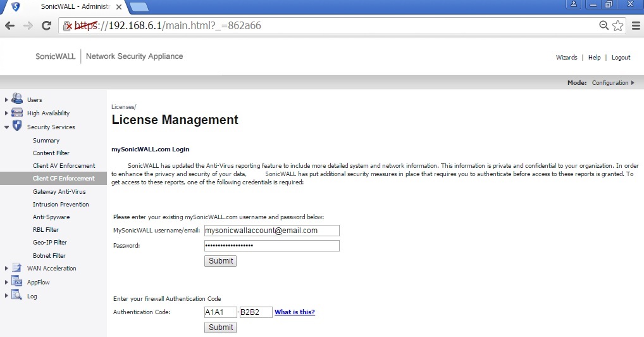Viewport: 644px width, 337px height.
Task: Bookmark this page with the star icon
Action: [618, 26]
